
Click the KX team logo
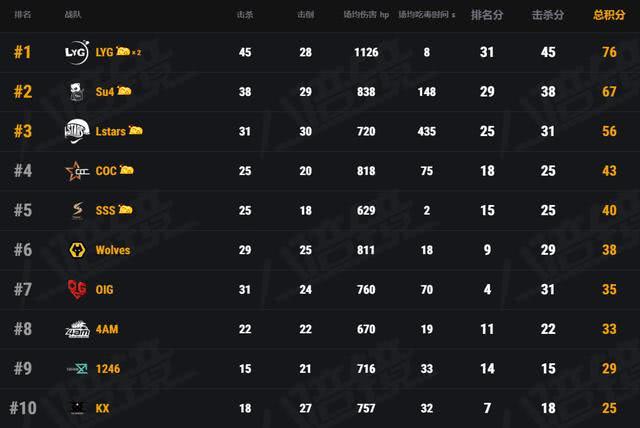pos(76,408)
